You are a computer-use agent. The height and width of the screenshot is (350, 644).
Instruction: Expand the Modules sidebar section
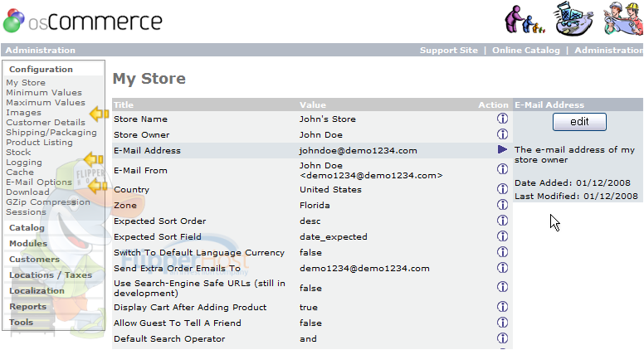point(28,243)
